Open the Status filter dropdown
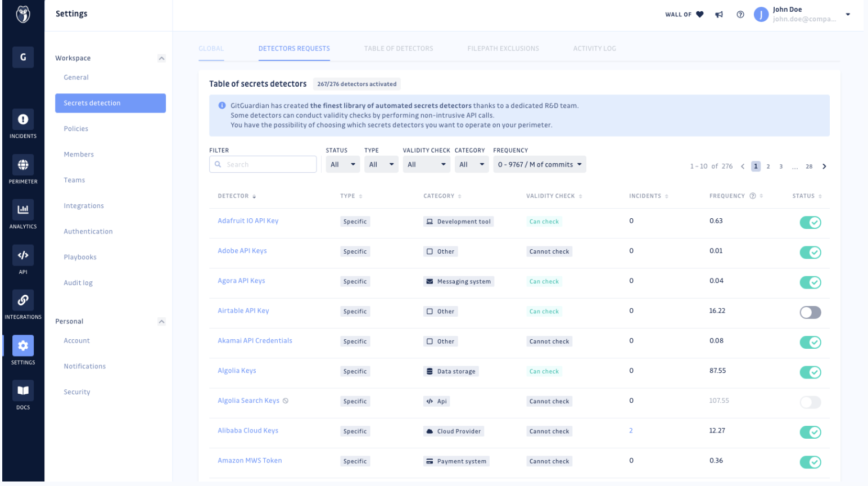This screenshot has width=868, height=486. pos(343,164)
